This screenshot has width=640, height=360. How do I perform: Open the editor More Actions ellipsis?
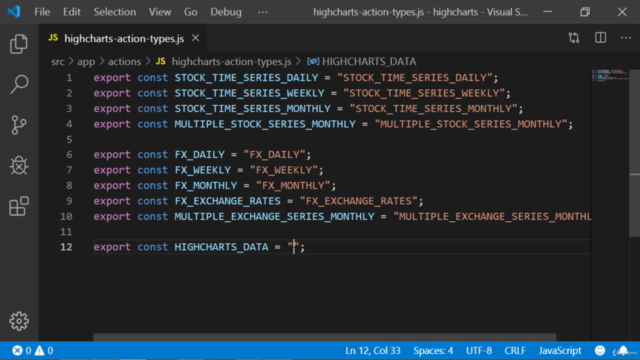[626, 38]
